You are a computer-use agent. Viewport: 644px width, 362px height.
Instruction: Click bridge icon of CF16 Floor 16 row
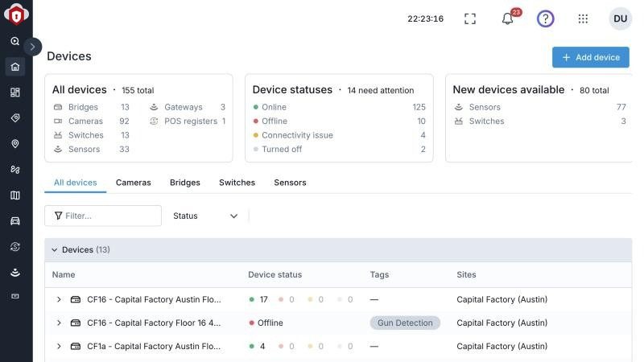(76, 323)
